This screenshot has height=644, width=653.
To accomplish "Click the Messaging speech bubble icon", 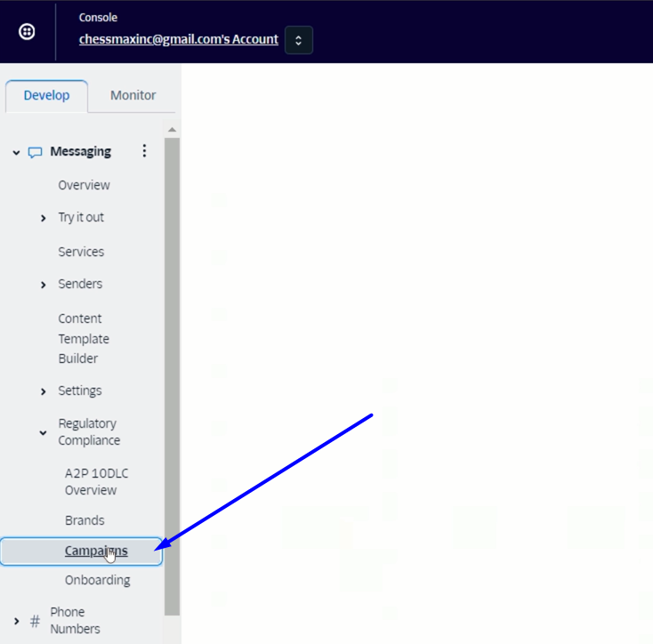I will 36,152.
